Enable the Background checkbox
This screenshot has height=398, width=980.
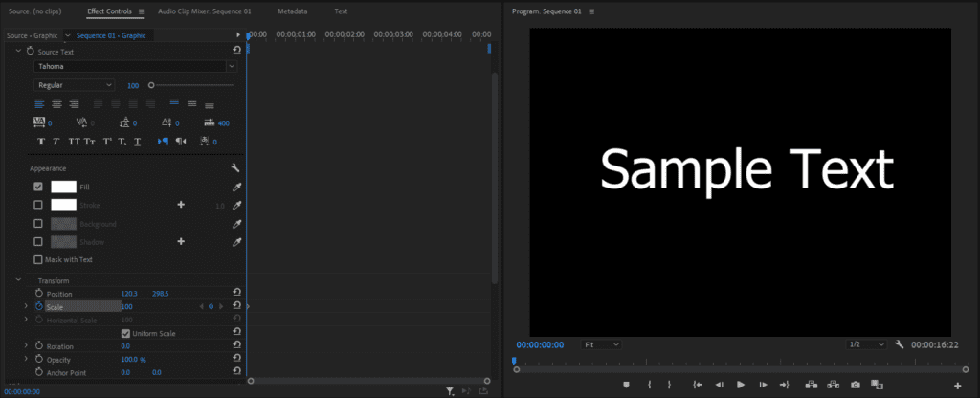(38, 223)
